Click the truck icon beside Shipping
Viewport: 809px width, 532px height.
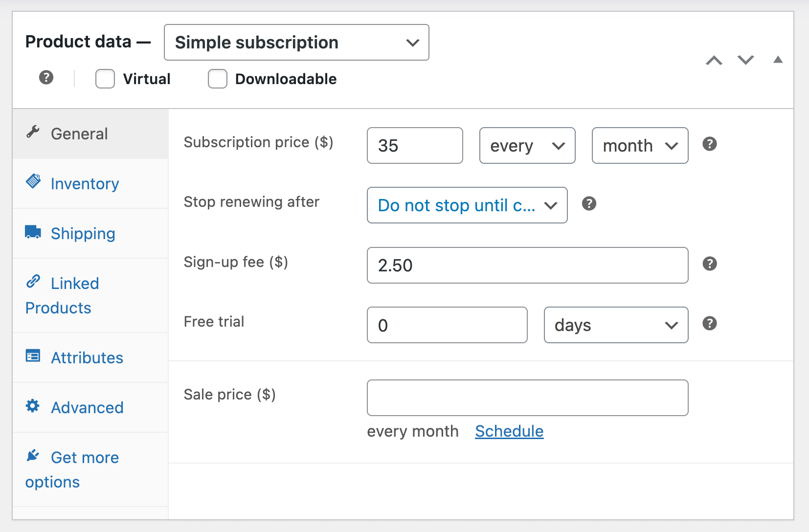[x=33, y=232]
